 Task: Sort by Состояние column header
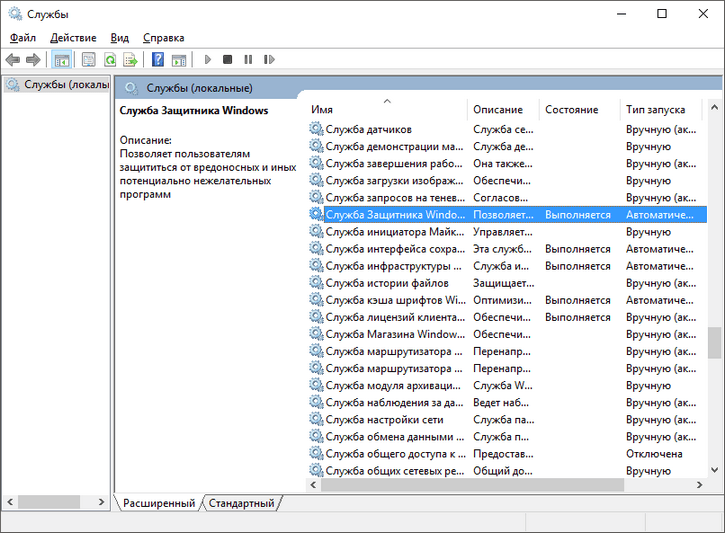tap(572, 109)
